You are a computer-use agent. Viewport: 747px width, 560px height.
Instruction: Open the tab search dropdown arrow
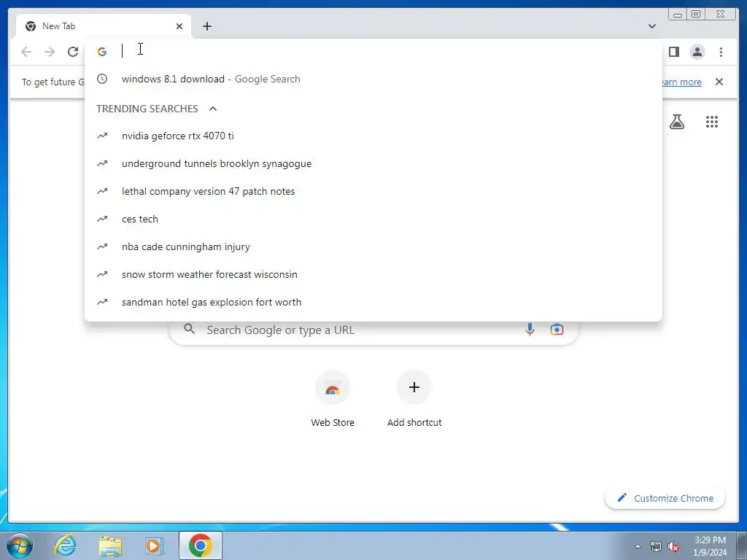pyautogui.click(x=651, y=26)
